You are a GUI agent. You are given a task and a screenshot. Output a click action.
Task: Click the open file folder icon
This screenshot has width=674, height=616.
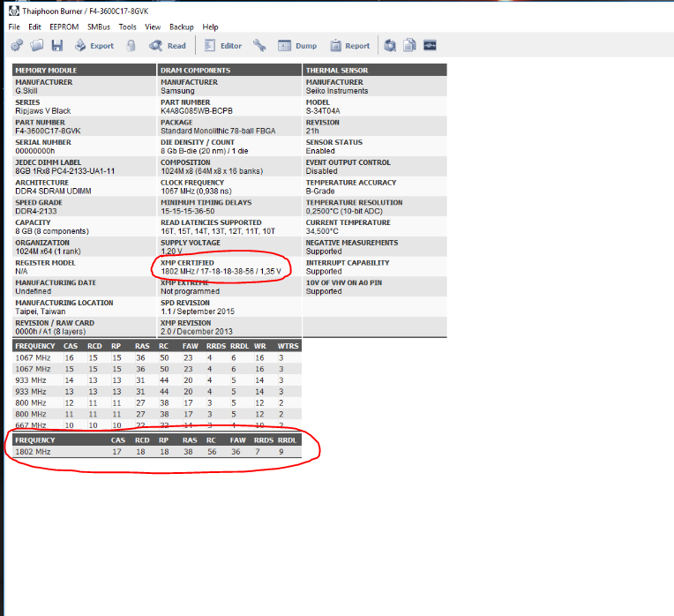click(x=37, y=45)
